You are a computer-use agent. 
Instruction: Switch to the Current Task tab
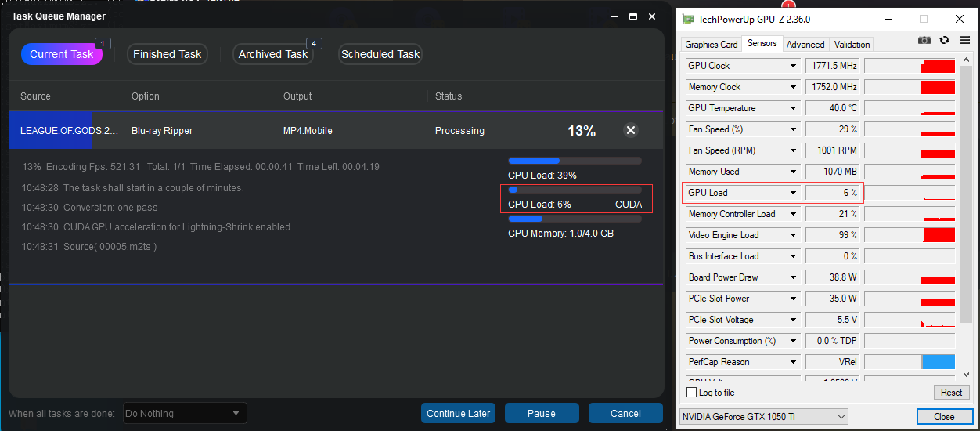[x=62, y=54]
